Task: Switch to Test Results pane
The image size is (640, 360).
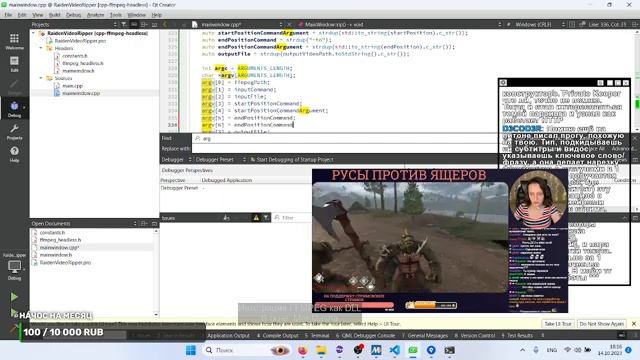Action: tap(517, 336)
